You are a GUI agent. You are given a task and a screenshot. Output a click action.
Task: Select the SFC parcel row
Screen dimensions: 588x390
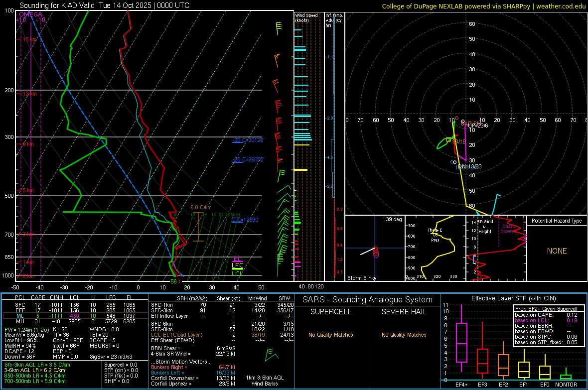[75, 305]
